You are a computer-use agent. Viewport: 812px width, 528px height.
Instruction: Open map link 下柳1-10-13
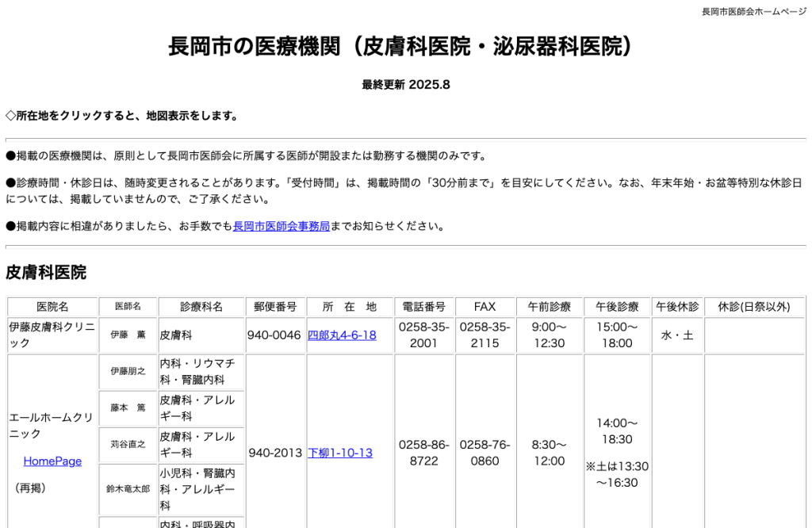pyautogui.click(x=340, y=453)
